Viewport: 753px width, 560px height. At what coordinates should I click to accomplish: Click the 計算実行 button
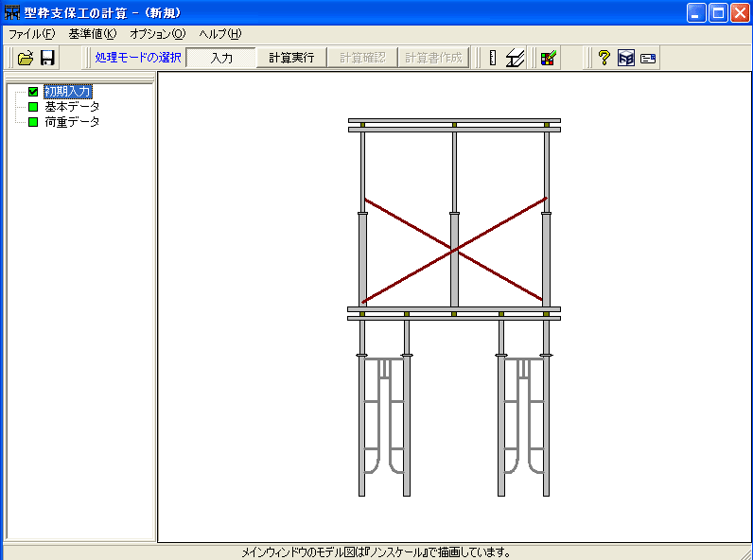pyautogui.click(x=291, y=58)
